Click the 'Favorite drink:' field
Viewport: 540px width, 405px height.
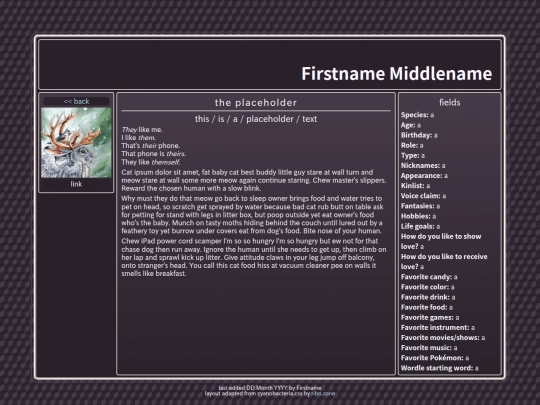(428, 297)
